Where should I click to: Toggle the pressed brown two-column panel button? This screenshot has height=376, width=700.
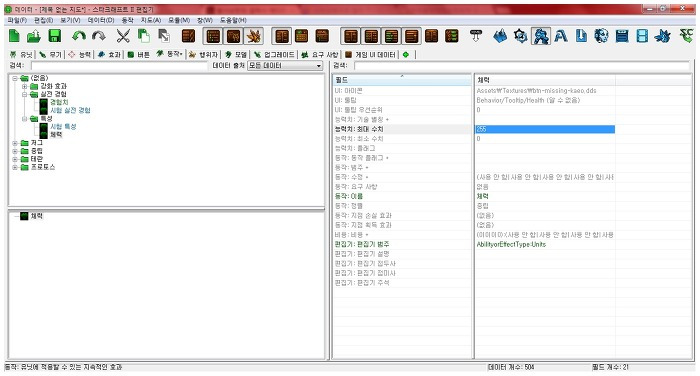click(282, 36)
